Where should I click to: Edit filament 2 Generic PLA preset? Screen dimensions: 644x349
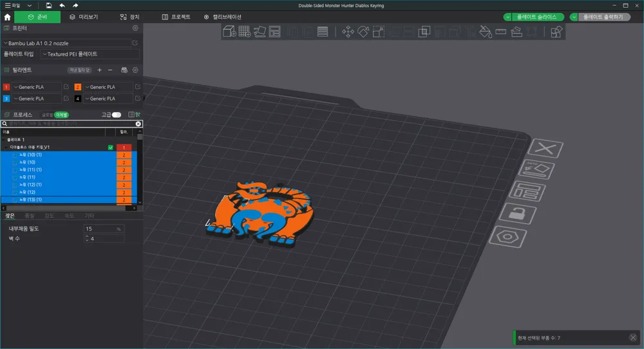(x=138, y=87)
